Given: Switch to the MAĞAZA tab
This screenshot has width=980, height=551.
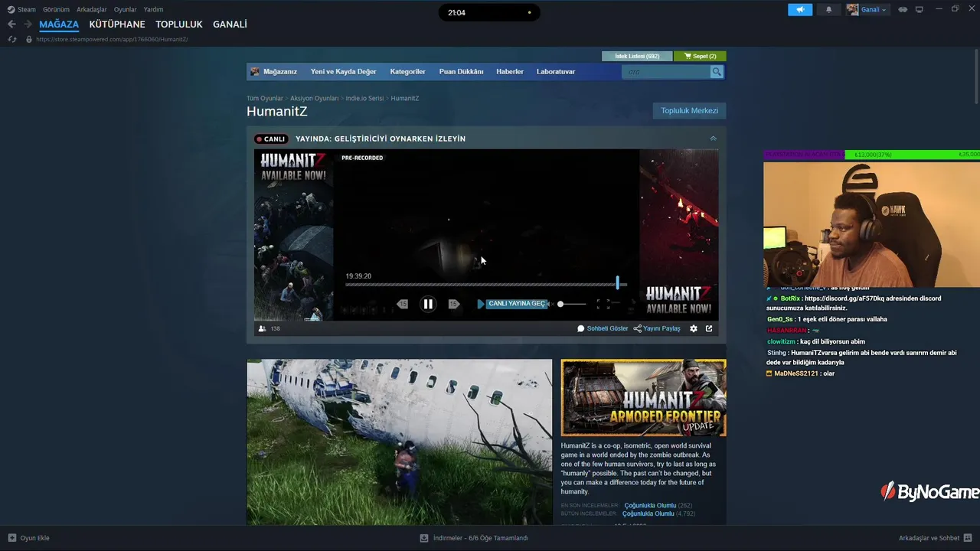Looking at the screenshot, I should (59, 24).
